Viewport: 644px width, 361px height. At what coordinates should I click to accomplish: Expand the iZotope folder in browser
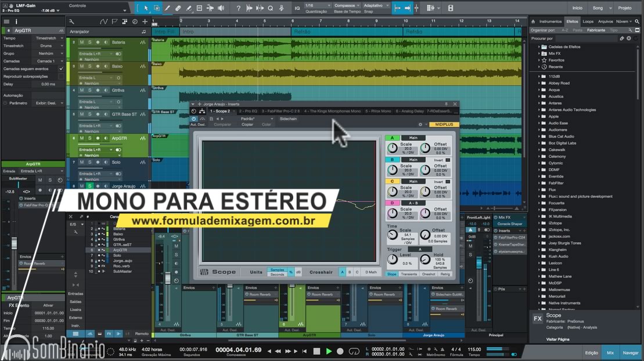(539, 223)
